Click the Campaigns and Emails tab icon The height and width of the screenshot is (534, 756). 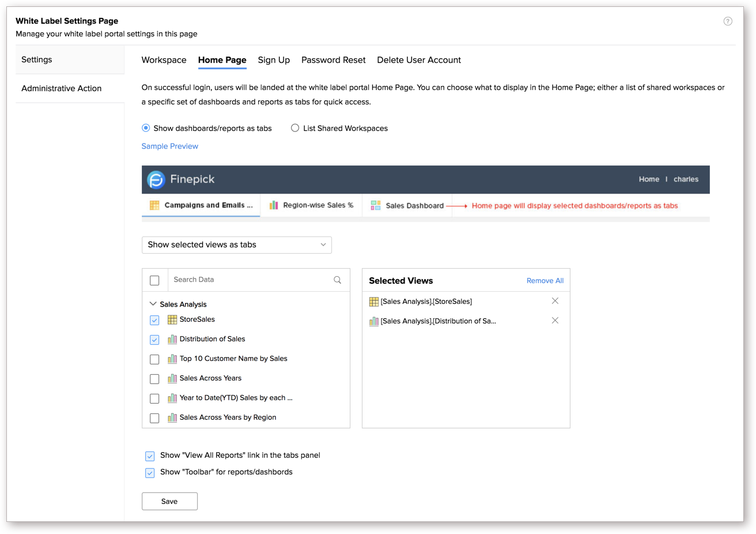pos(154,205)
